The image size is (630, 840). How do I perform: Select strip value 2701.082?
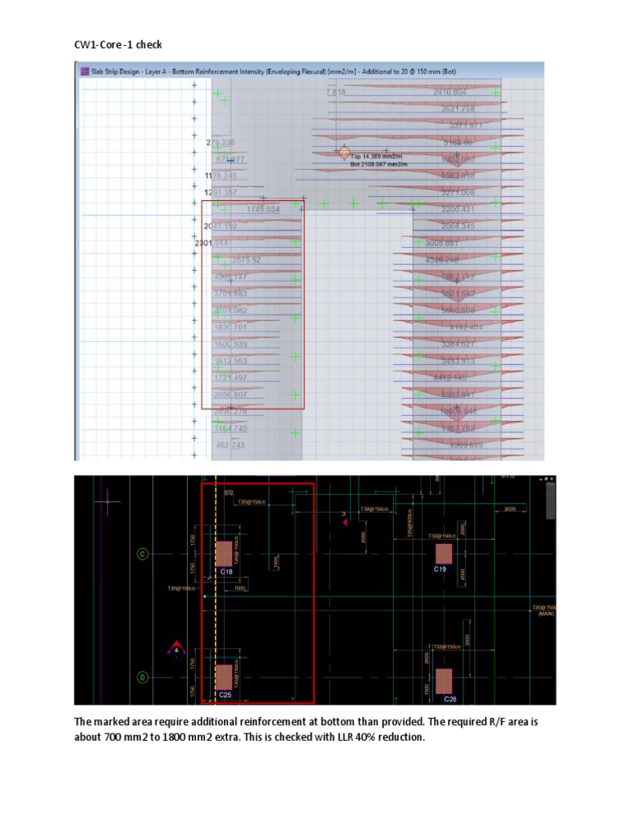pos(231,310)
